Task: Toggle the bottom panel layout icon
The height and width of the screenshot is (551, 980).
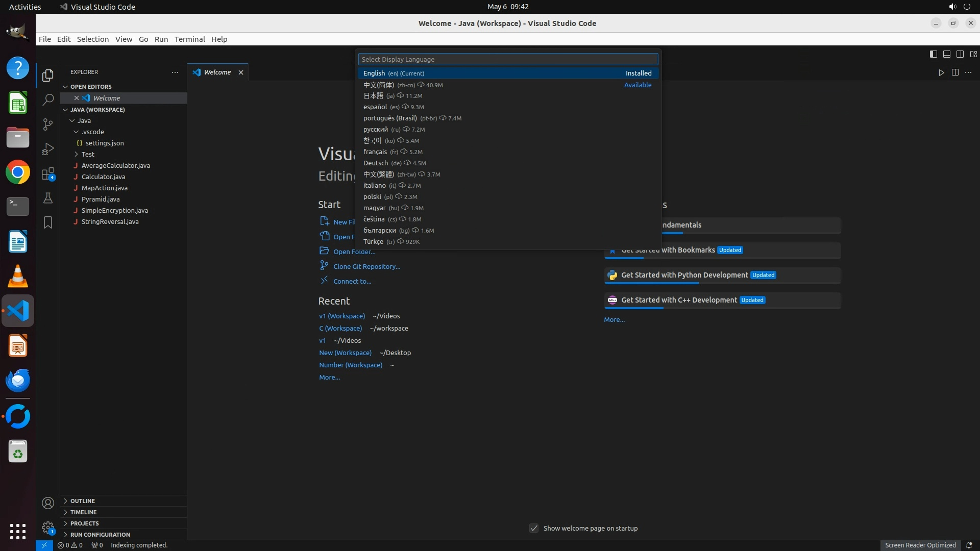Action: pos(946,54)
